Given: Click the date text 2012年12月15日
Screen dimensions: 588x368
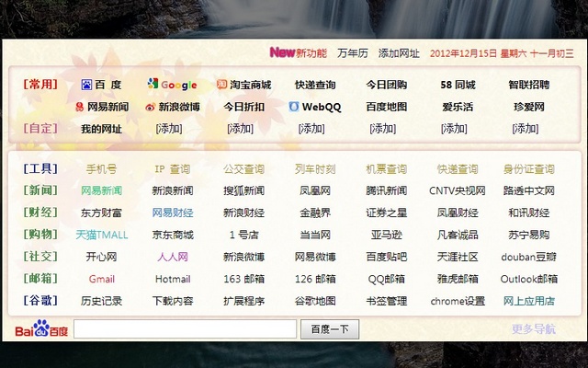Looking at the screenshot, I should (463, 53).
